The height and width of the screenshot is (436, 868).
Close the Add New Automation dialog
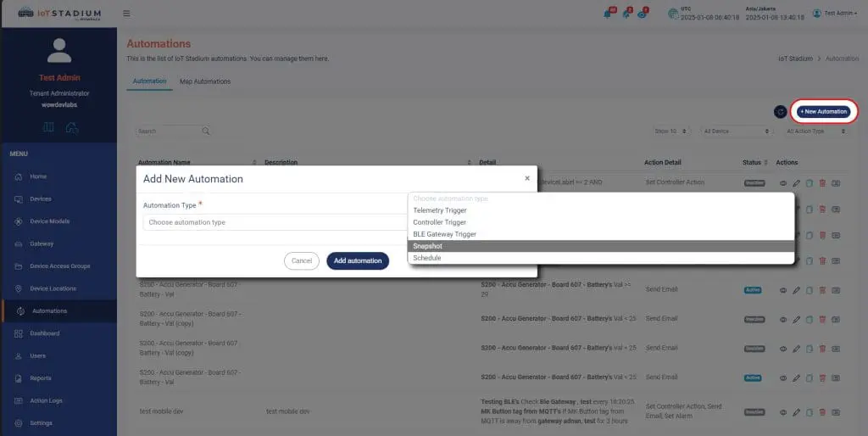527,178
